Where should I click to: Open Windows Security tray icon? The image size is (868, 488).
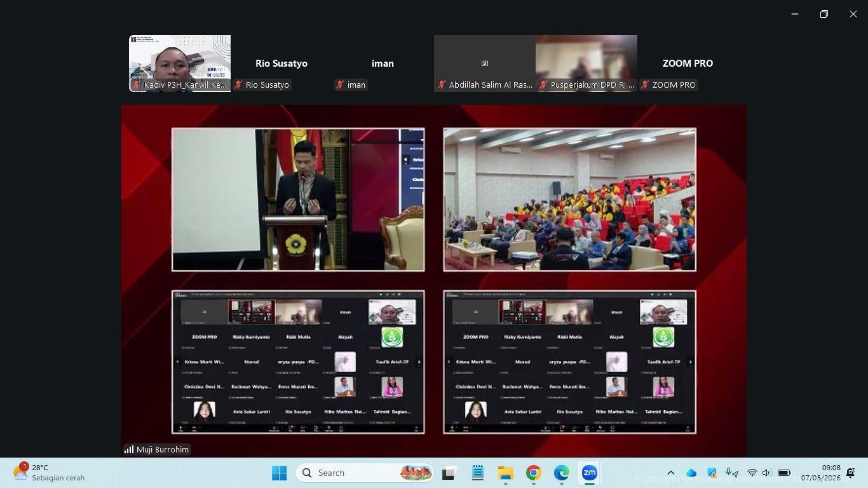(x=712, y=473)
